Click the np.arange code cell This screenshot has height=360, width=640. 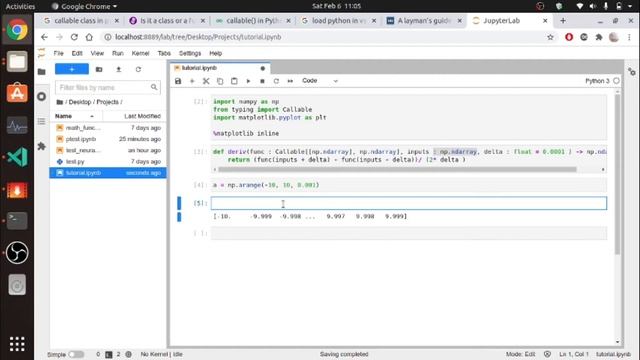[409, 185]
